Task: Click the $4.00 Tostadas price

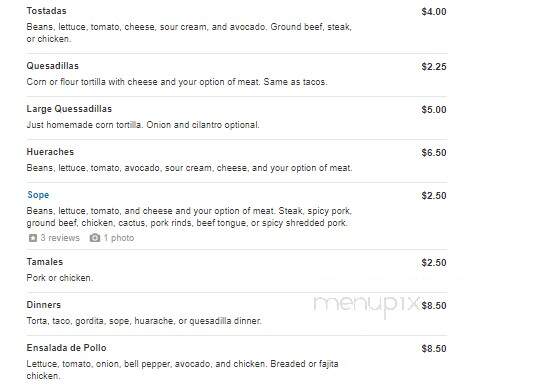Action: [x=434, y=11]
